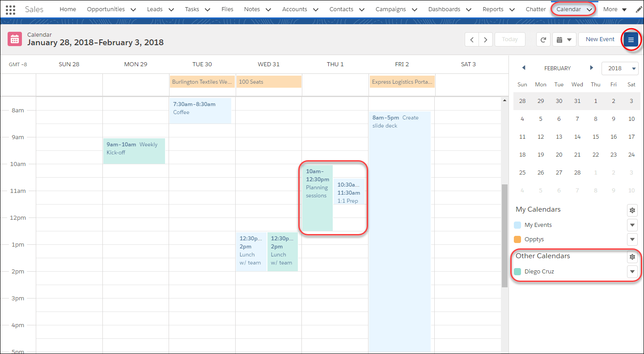Open the 2018 year dropdown
The width and height of the screenshot is (644, 354).
[620, 68]
